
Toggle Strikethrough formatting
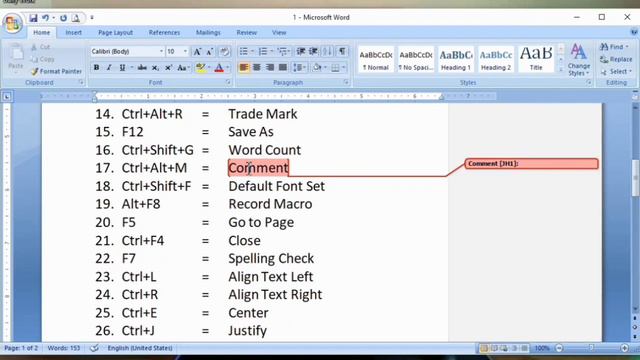[x=142, y=68]
